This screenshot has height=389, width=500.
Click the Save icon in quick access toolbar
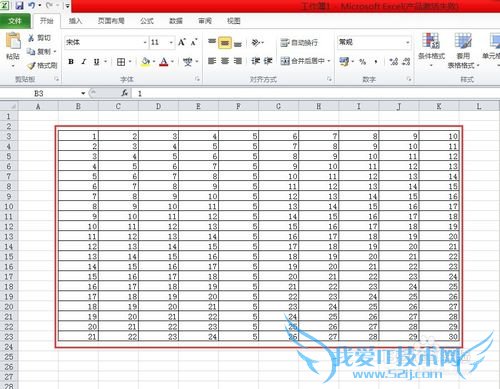[19, 5]
